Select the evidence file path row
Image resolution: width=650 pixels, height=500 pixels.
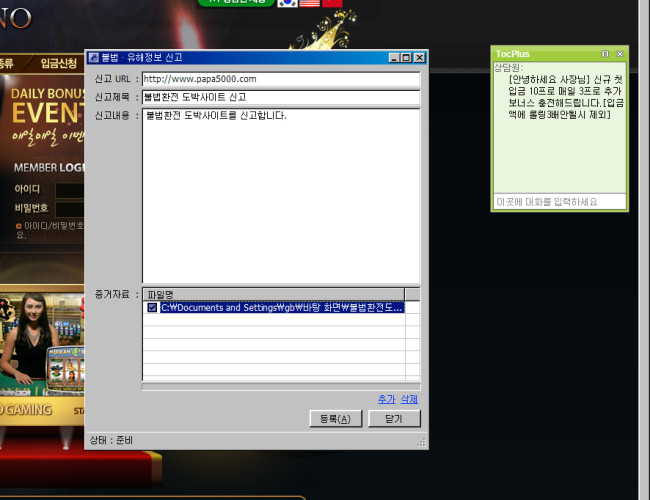point(280,308)
